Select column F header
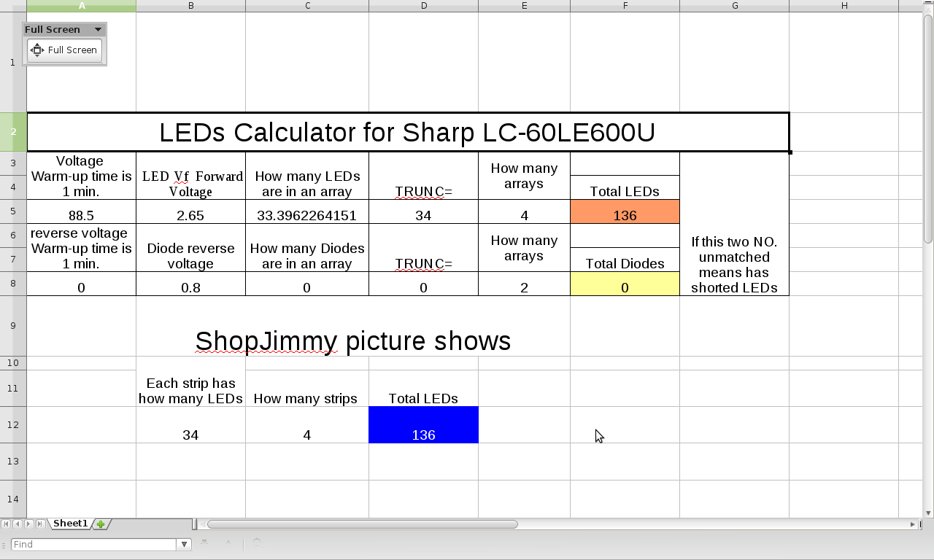Viewport: 934px width, 560px height. coord(625,6)
